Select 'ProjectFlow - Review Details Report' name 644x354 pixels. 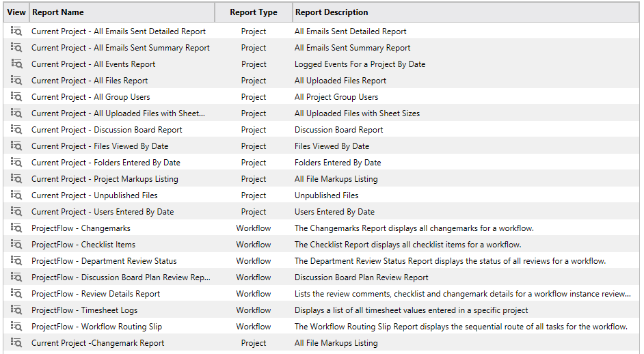pyautogui.click(x=96, y=295)
